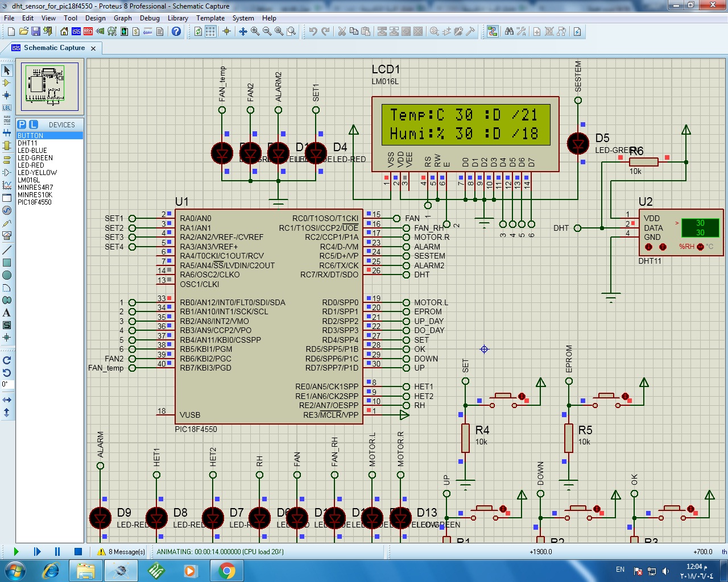Click the overview window thumbnail
This screenshot has height=582, width=728.
[50, 87]
